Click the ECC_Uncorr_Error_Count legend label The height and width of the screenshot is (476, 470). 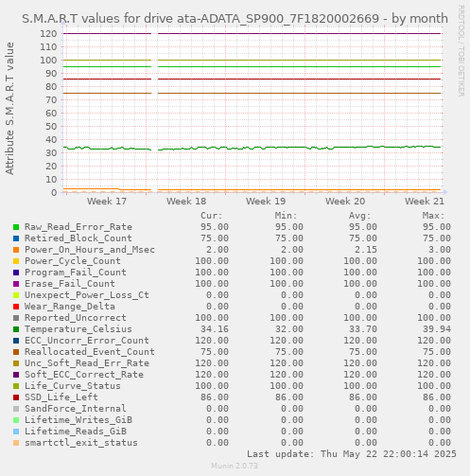(87, 341)
